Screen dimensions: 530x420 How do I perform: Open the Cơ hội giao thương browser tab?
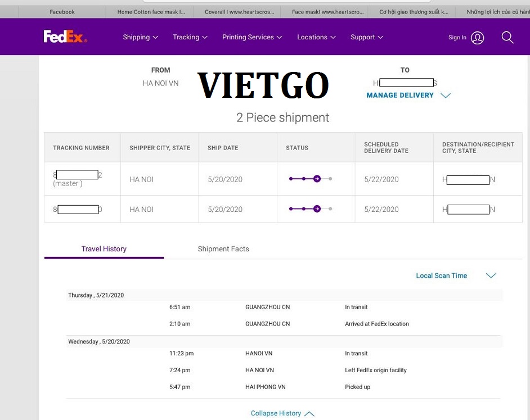[414, 12]
